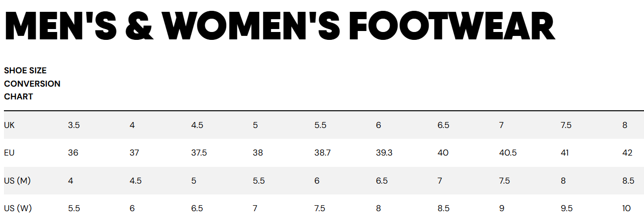
Task: Click EU size 36 cell
Action: [73, 153]
